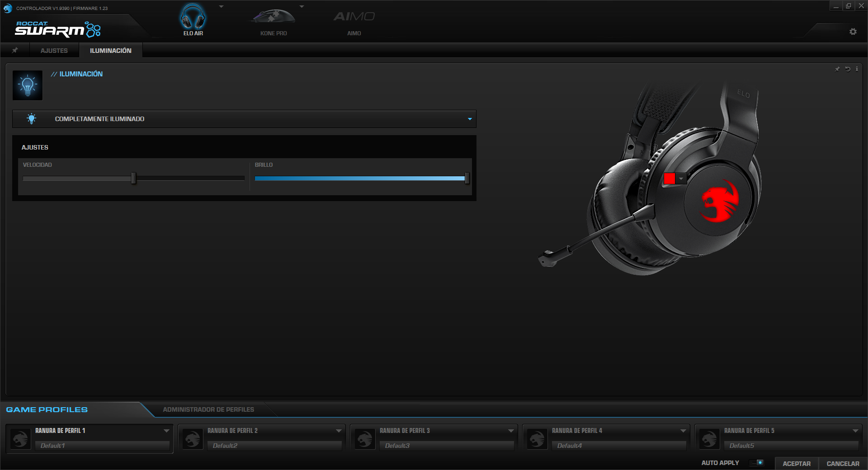Image resolution: width=868 pixels, height=470 pixels.
Task: Expand Ranura de Perfil 1 dropdown
Action: point(166,431)
